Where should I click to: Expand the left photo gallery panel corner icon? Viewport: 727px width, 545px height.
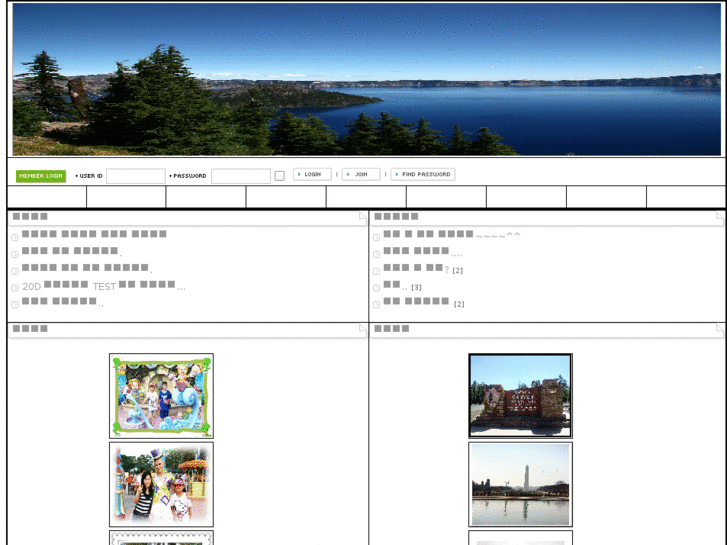363,329
